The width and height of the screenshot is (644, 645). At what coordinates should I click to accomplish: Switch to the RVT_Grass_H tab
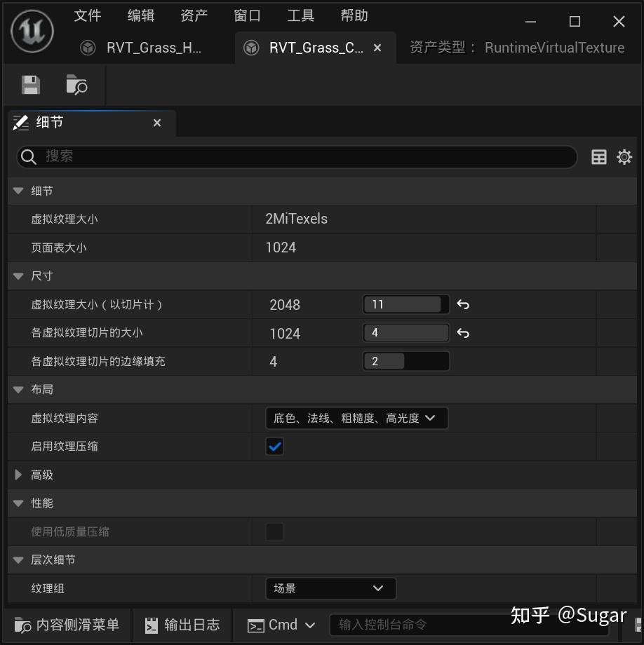tap(153, 48)
